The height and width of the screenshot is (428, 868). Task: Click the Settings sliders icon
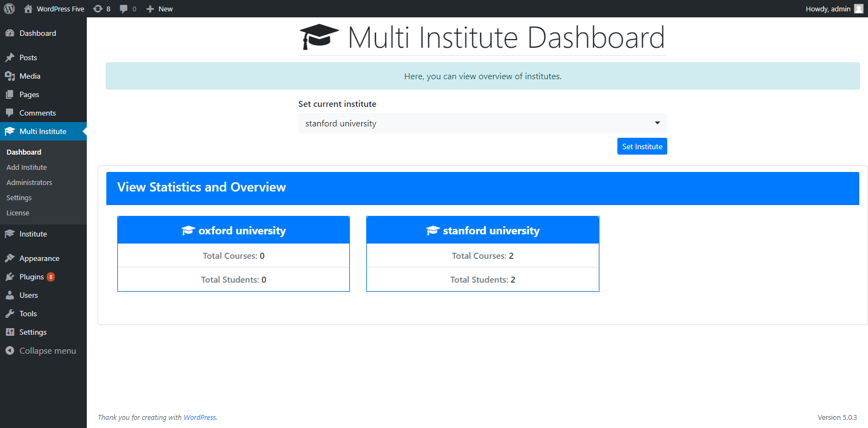tap(10, 332)
